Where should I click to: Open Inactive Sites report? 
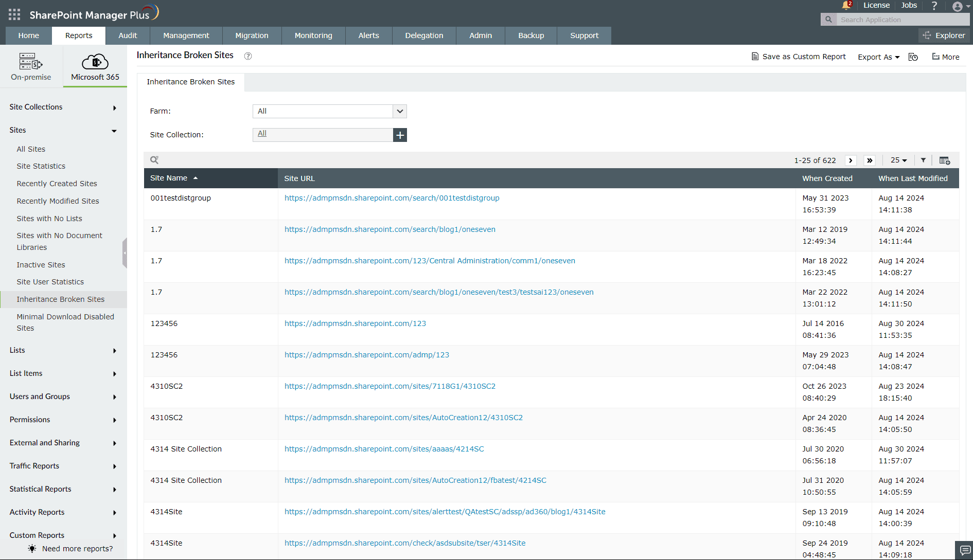coord(41,265)
